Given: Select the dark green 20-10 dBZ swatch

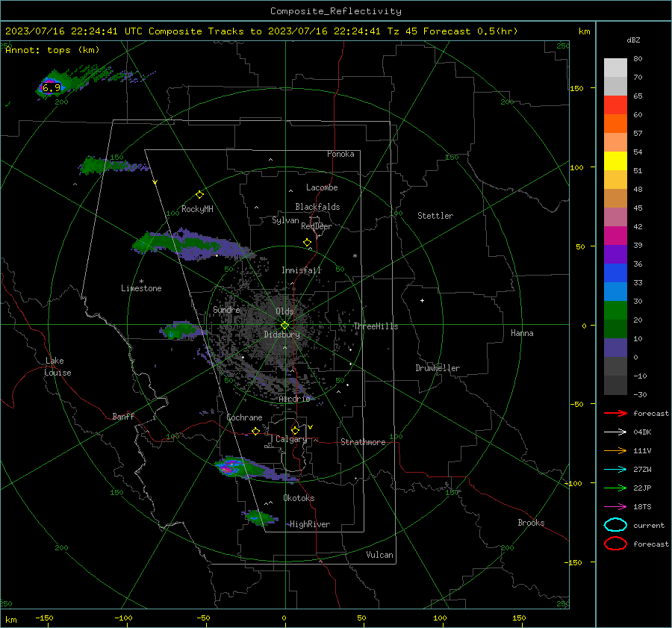Looking at the screenshot, I should click(x=615, y=329).
